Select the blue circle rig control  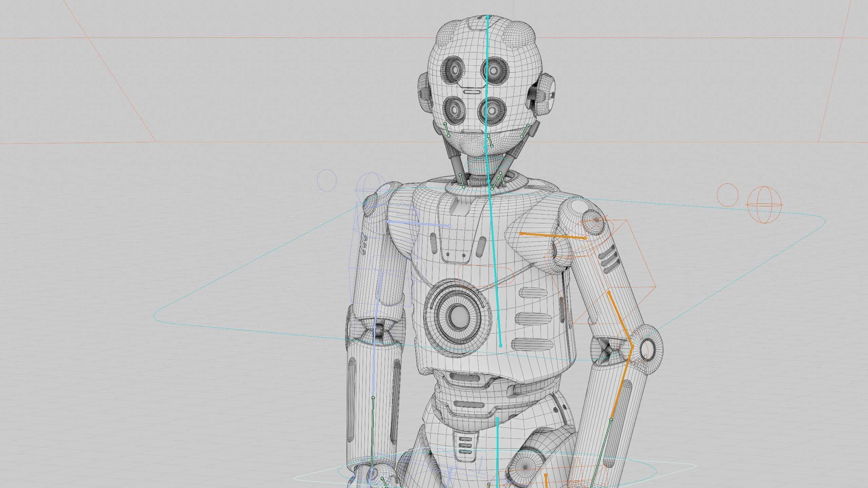tap(327, 180)
